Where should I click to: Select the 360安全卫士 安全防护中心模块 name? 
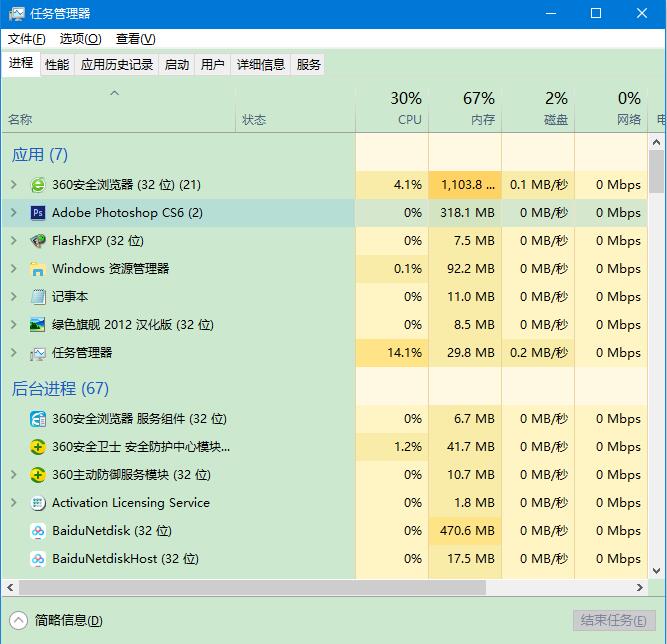click(141, 447)
